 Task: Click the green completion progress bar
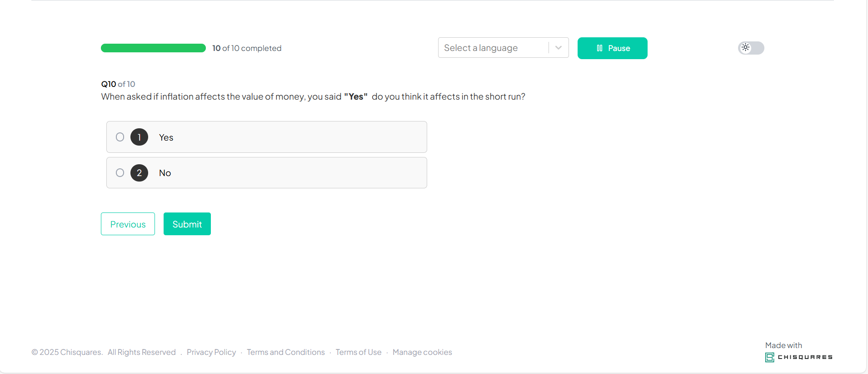point(153,48)
